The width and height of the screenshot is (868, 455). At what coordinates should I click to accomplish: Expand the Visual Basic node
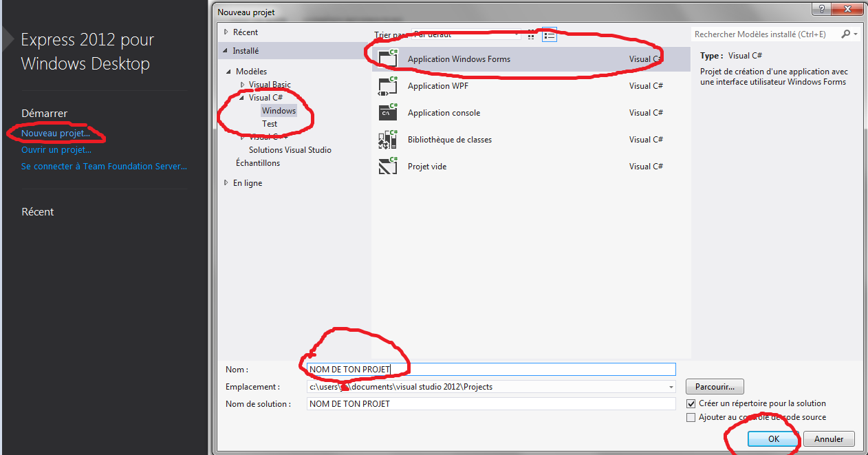point(242,85)
